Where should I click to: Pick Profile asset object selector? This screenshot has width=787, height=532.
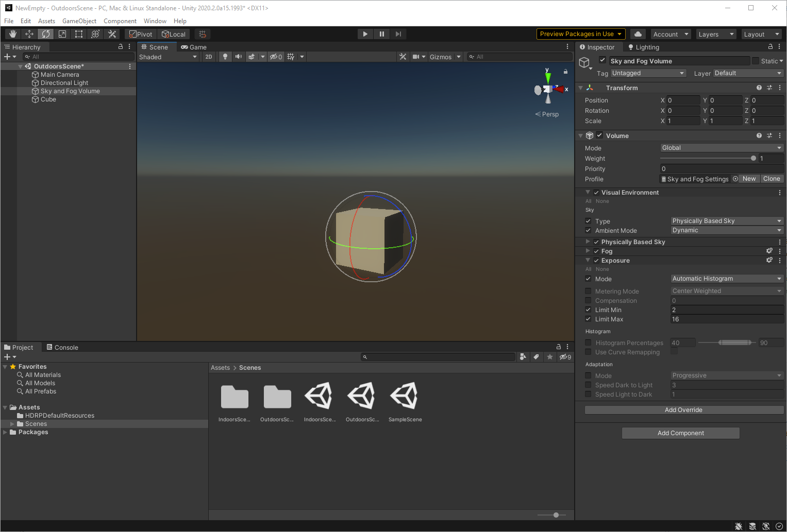click(x=735, y=179)
